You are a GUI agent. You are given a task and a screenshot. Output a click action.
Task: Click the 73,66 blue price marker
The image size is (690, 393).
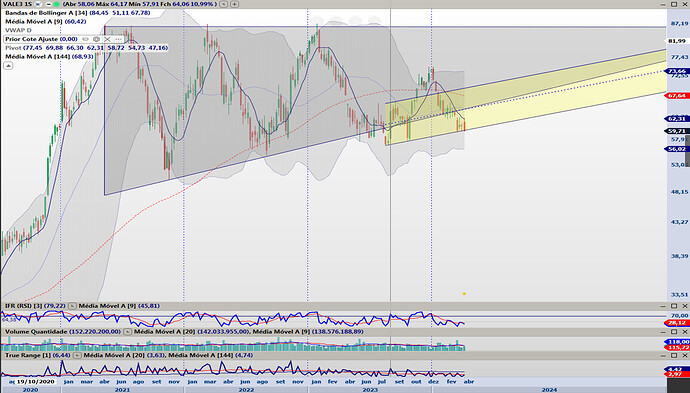677,71
